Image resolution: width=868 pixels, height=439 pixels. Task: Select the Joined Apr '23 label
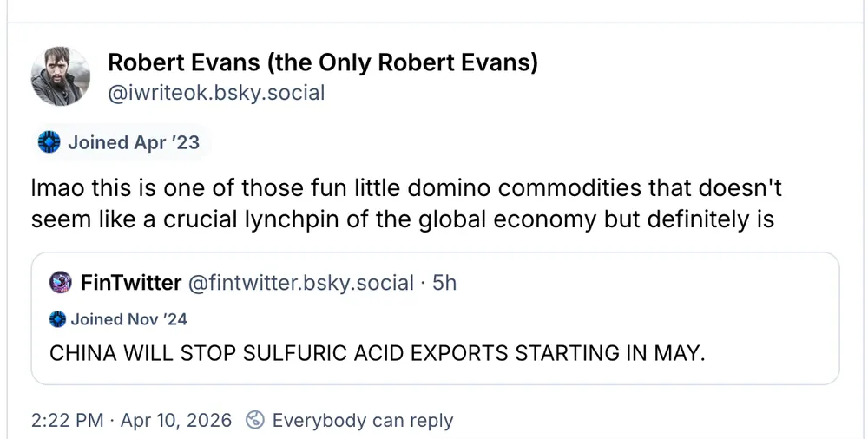[x=133, y=142]
